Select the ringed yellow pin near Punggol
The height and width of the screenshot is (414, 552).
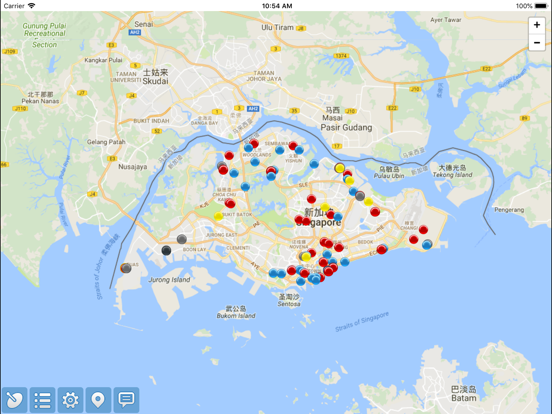pyautogui.click(x=340, y=168)
